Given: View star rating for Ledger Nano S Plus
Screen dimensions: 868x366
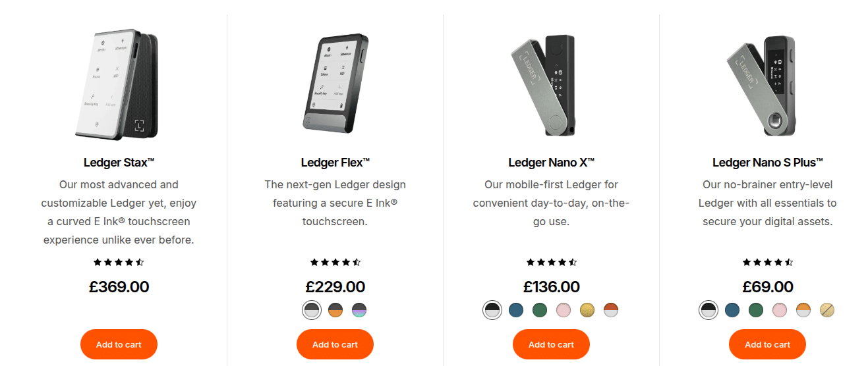Looking at the screenshot, I should click(x=767, y=262).
